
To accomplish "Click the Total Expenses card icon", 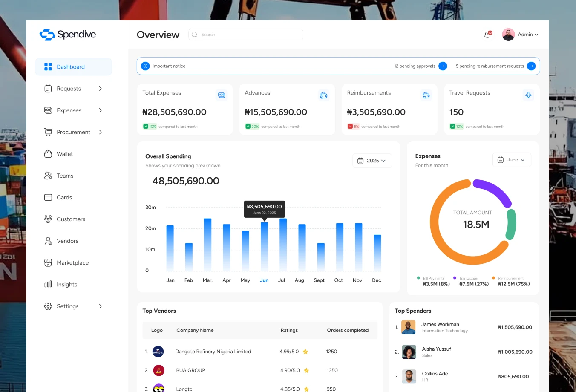I will pyautogui.click(x=222, y=95).
